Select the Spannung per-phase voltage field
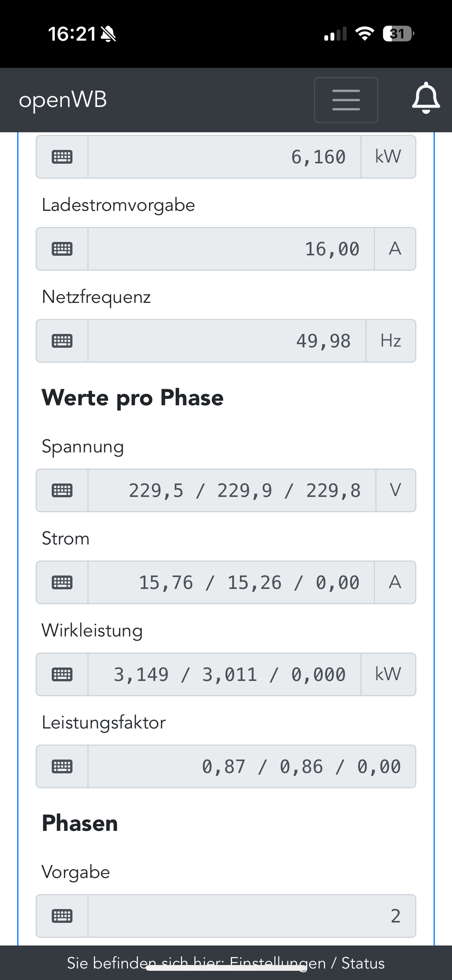The height and width of the screenshot is (980, 452). coord(232,490)
